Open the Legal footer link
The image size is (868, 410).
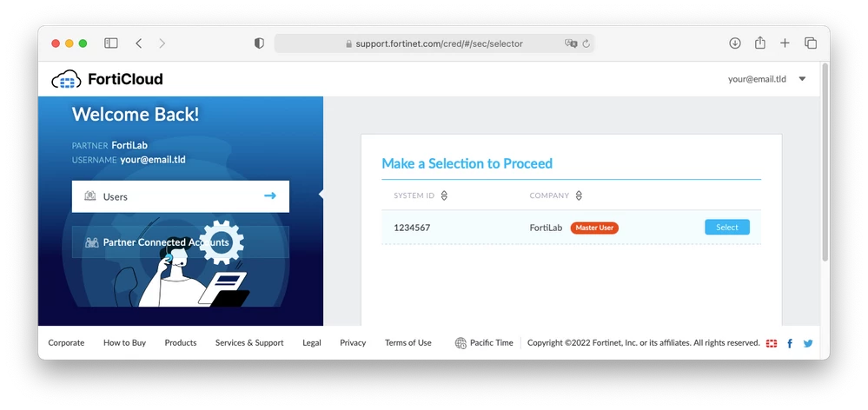coord(312,343)
